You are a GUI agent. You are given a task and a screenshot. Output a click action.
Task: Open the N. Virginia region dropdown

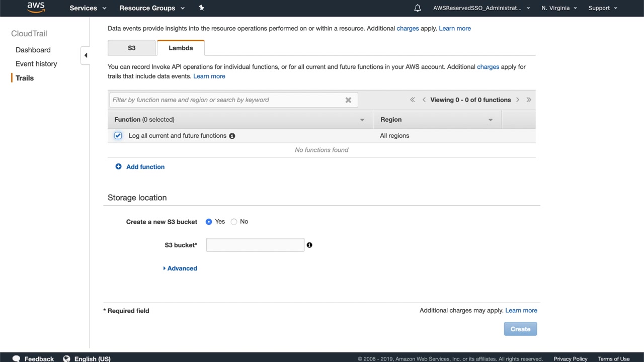click(559, 8)
